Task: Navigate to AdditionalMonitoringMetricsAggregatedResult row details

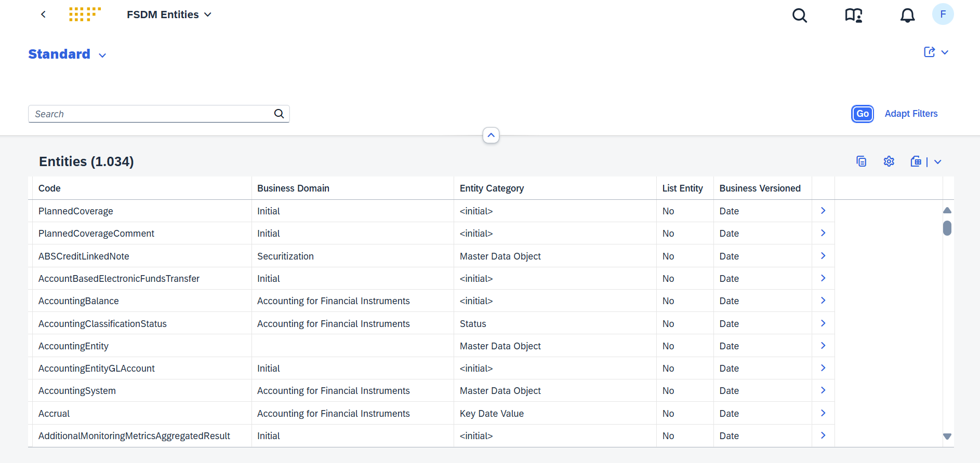Action: 823,435
